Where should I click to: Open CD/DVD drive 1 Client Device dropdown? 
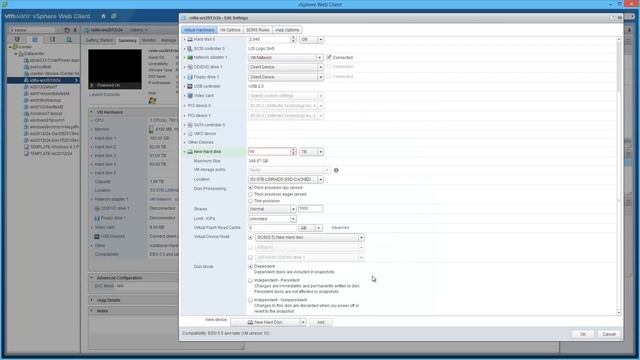click(285, 67)
